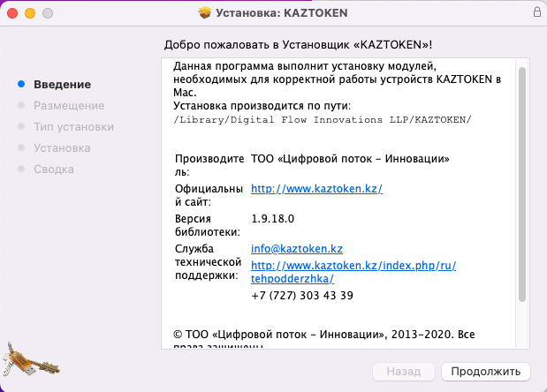Click the manufacturer name next to Производитель
Screen dimensions: 547x392
coord(350,159)
